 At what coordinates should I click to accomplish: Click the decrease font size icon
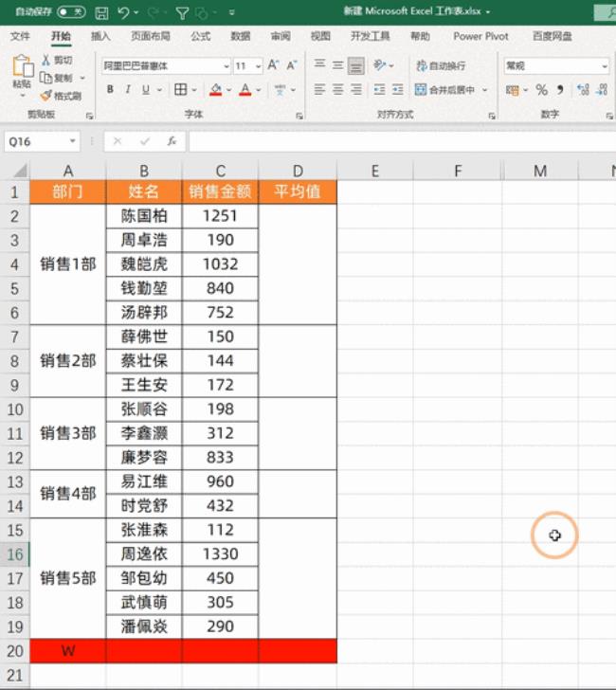point(292,65)
